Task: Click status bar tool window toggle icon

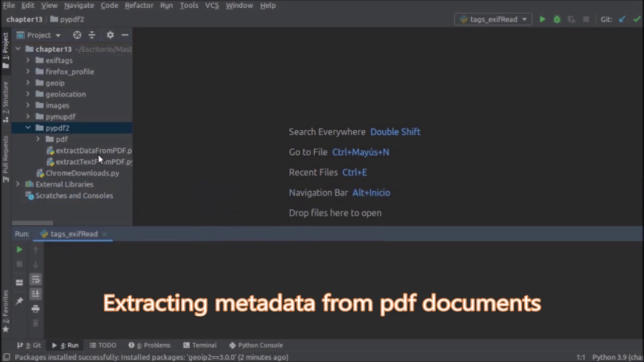Action: pyautogui.click(x=6, y=357)
